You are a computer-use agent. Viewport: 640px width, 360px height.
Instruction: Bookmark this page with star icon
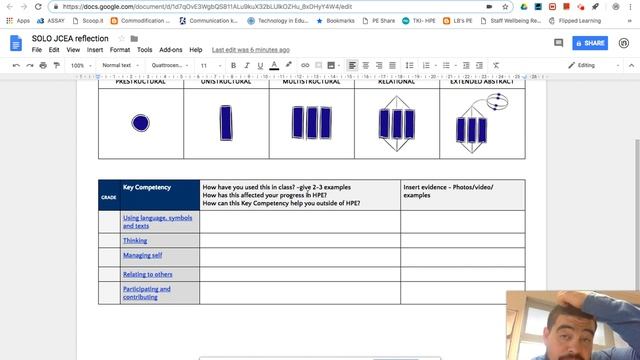pyautogui.click(x=505, y=7)
